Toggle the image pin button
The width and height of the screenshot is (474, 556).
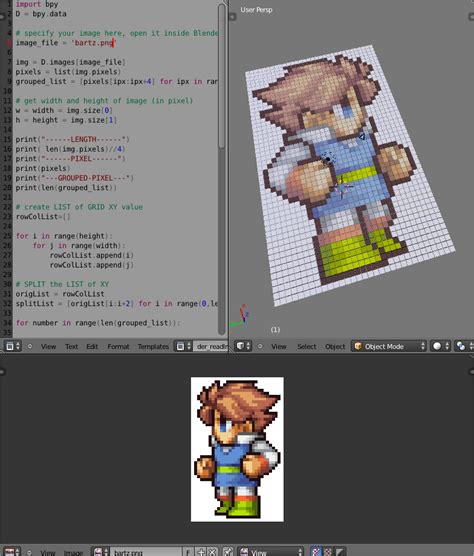click(228, 552)
